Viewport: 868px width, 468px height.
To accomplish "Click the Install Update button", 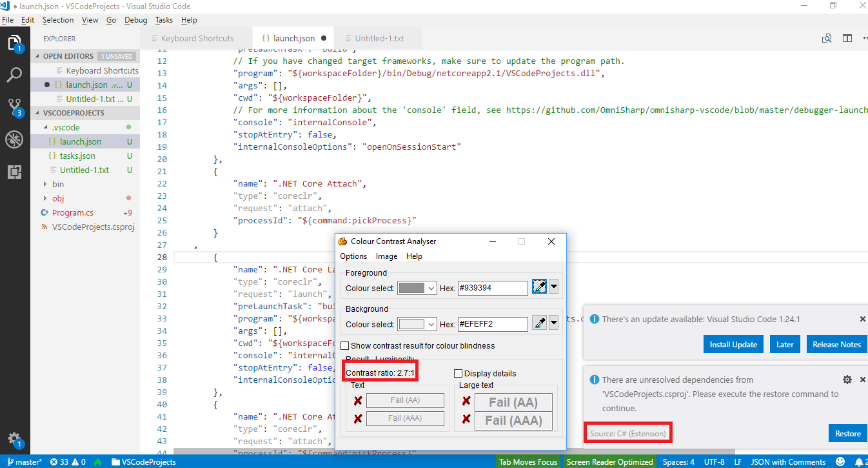I will 733,344.
